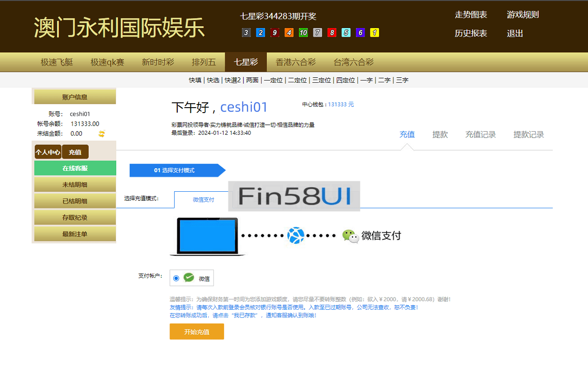Click the blue number 2 ball
588x388 pixels.
261,33
